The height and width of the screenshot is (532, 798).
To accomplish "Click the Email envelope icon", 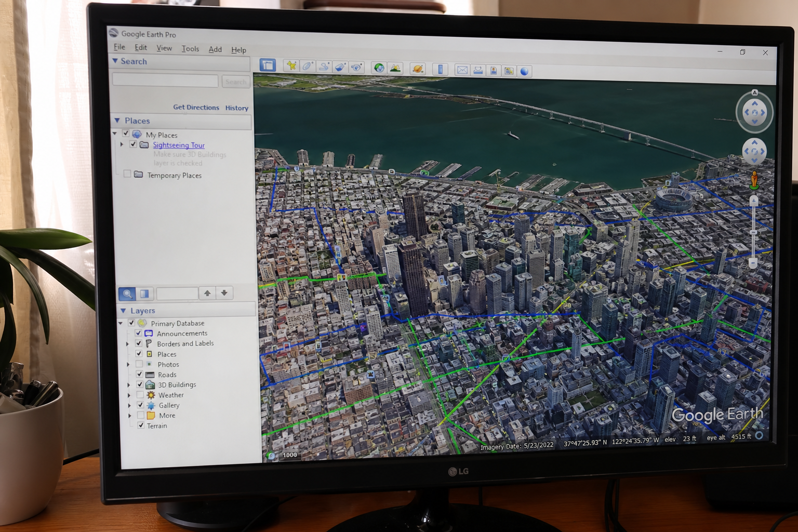I will click(462, 70).
